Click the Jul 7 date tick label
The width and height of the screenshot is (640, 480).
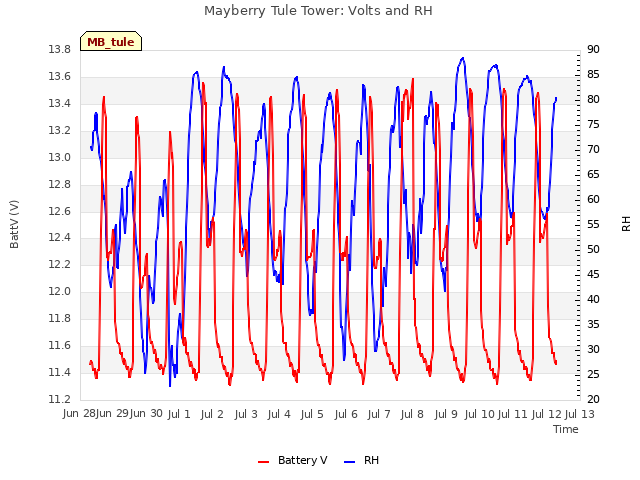(379, 414)
